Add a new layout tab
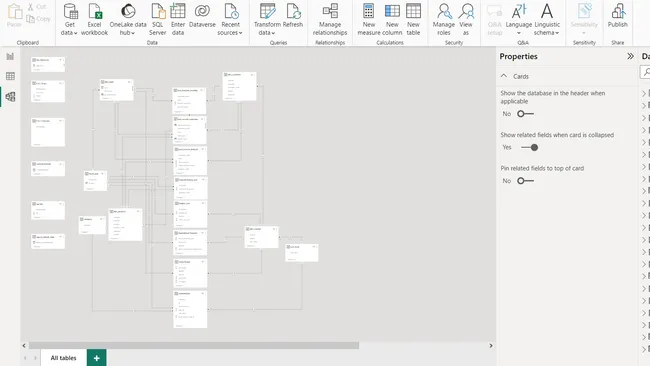Viewport: 650px width, 366px height. [97, 358]
